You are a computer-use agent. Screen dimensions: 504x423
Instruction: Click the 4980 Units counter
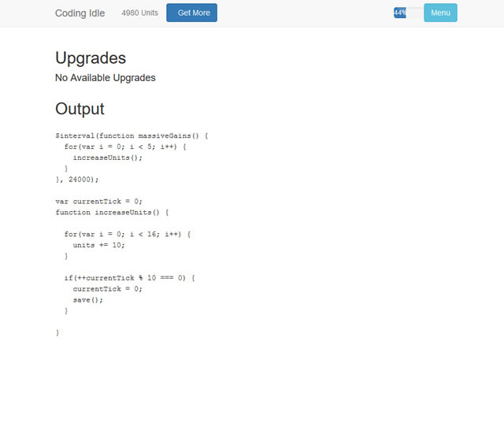pos(140,13)
